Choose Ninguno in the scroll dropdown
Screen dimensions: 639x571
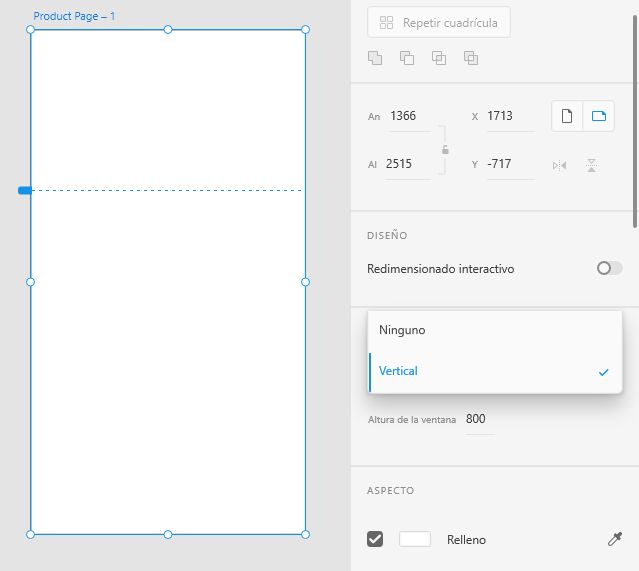[x=495, y=330]
